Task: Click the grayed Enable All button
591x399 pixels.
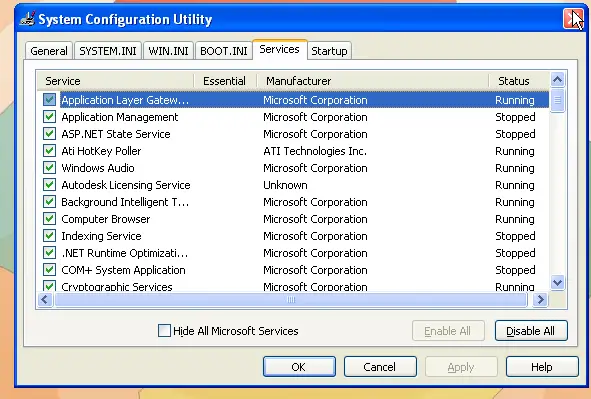Action: coord(448,331)
